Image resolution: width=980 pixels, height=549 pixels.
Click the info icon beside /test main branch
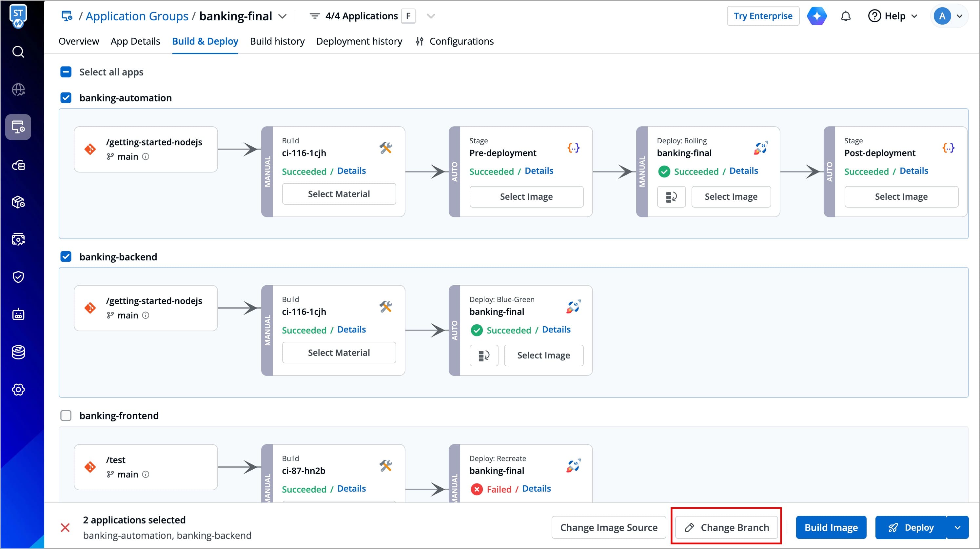(x=146, y=474)
